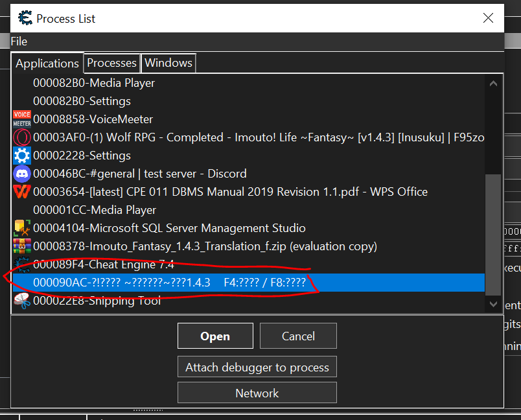Click the SQL Server Management Studio icon
Image resolution: width=521 pixels, height=420 pixels.
[x=22, y=228]
